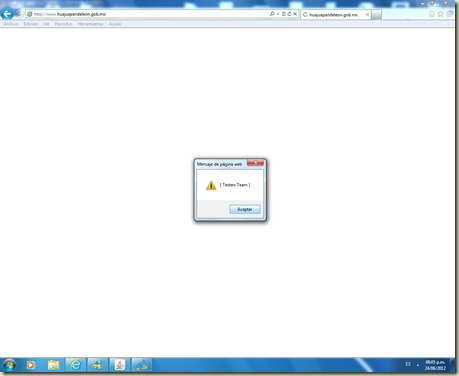The width and height of the screenshot is (459, 376).
Task: Open a new blank tab
Action: click(x=376, y=15)
